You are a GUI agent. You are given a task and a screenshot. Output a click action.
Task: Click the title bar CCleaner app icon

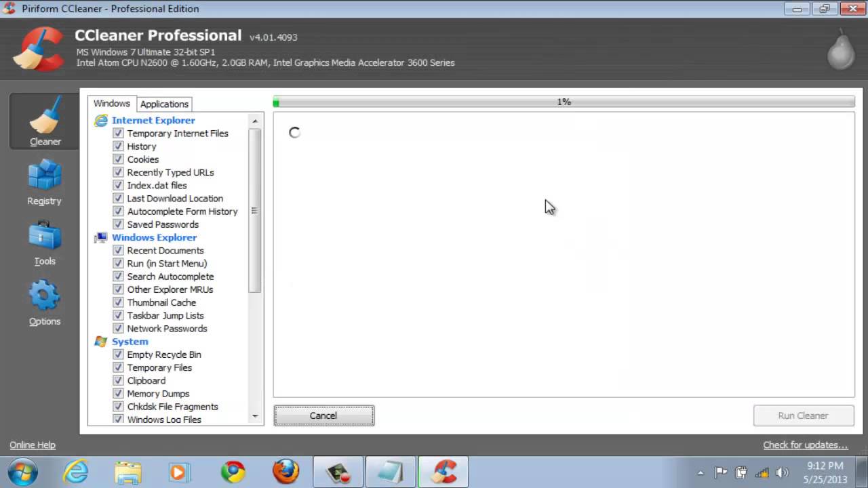(x=9, y=9)
